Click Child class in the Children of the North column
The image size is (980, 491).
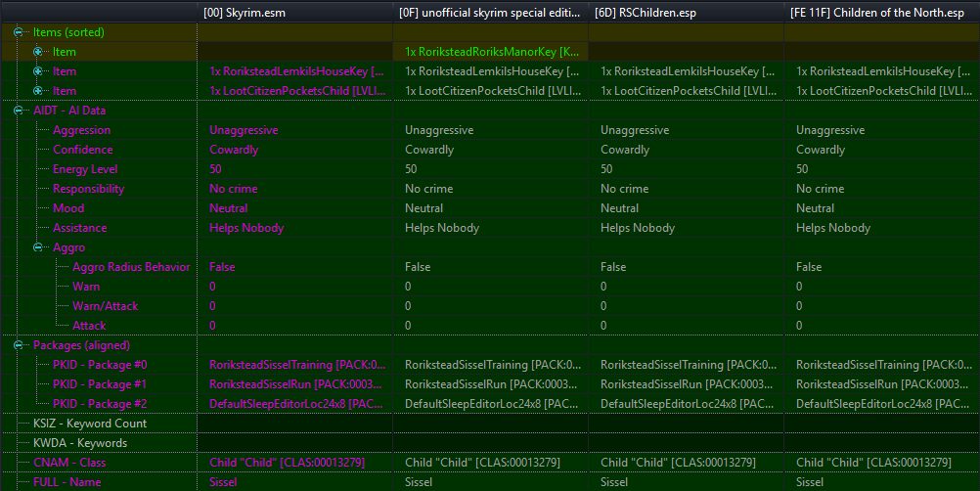[873, 463]
